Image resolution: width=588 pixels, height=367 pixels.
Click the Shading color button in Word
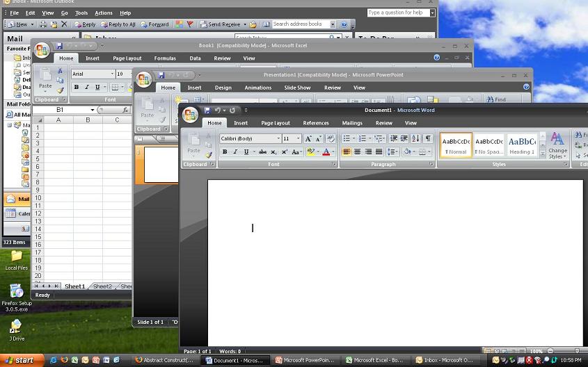point(407,152)
